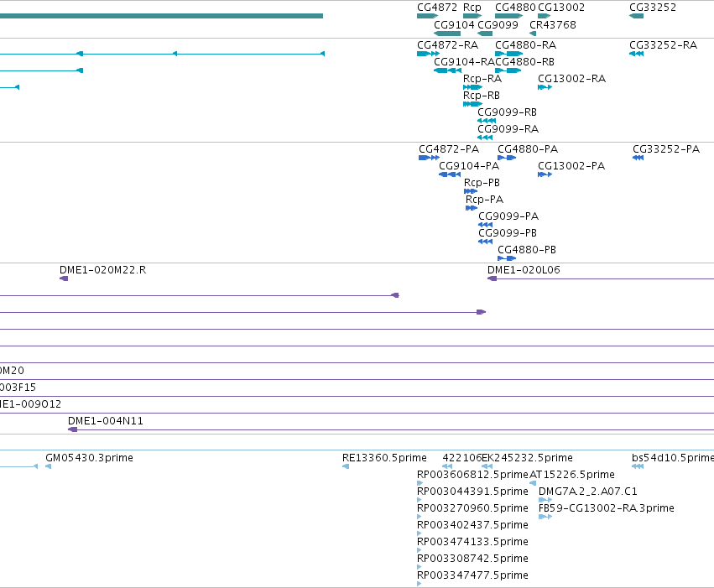Click transcript CG33252-RA

point(663,45)
